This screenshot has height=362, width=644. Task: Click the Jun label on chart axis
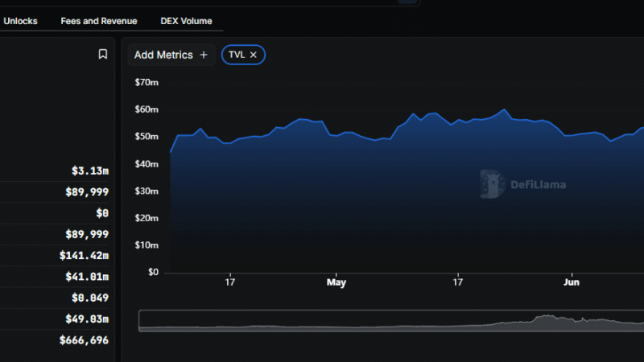pyautogui.click(x=572, y=282)
